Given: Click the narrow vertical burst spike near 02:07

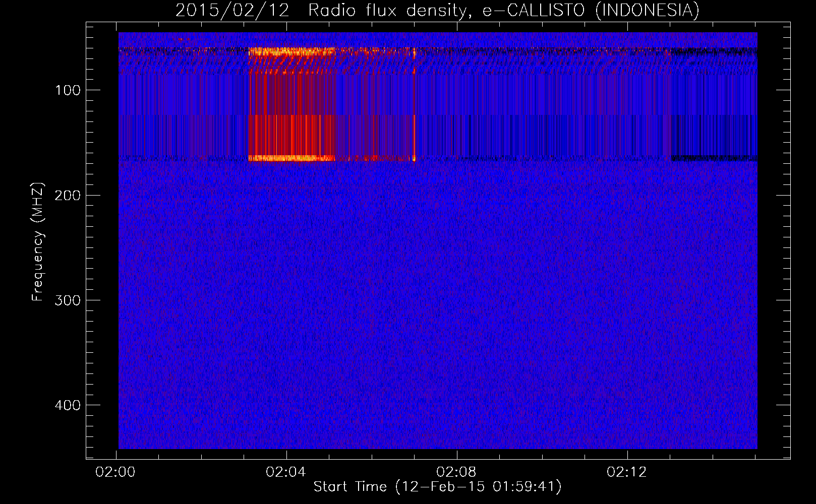Looking at the screenshot, I should click(414, 104).
